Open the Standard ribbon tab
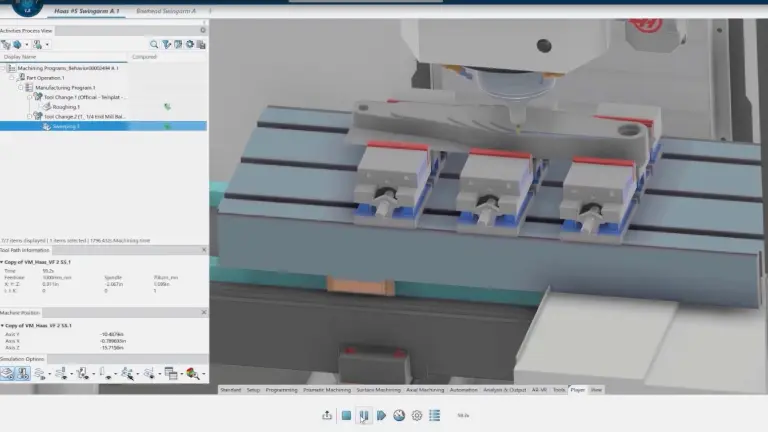Image resolution: width=768 pixels, height=432 pixels. [231, 390]
